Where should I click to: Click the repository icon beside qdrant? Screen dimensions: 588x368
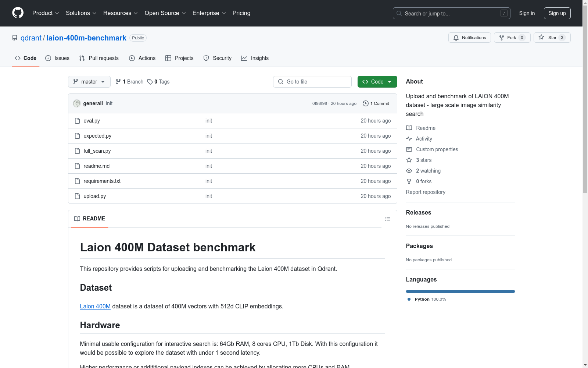tap(15, 38)
